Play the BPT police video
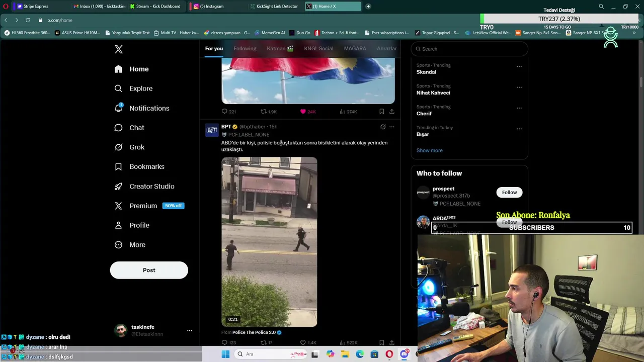Image resolution: width=644 pixels, height=362 pixels. click(269, 242)
